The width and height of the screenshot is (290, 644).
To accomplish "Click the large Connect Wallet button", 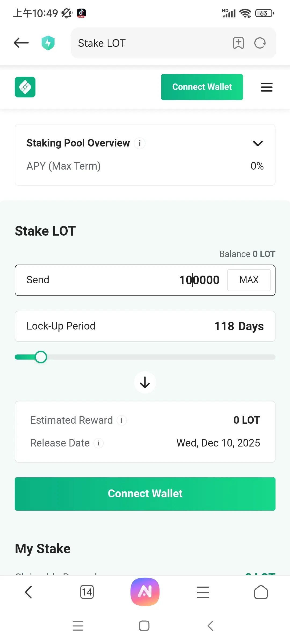I will tap(145, 494).
